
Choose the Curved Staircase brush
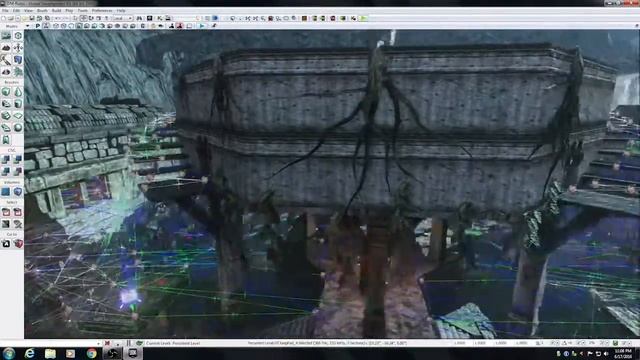point(6,104)
